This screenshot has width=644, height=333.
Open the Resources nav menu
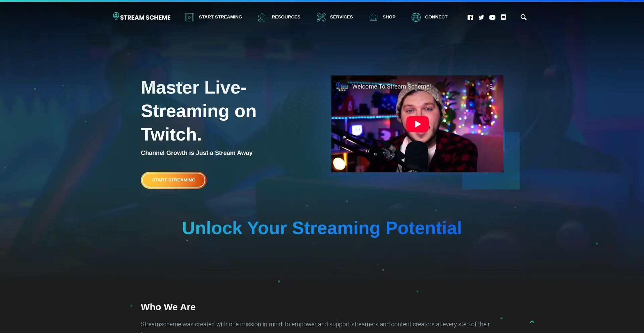286,17
